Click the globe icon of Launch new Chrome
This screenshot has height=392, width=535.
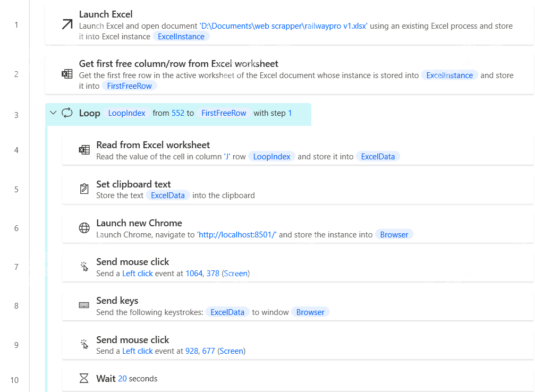pos(84,228)
